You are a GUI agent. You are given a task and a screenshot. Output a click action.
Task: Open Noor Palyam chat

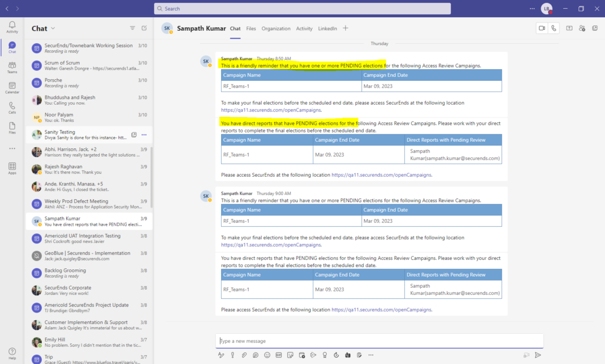[89, 118]
